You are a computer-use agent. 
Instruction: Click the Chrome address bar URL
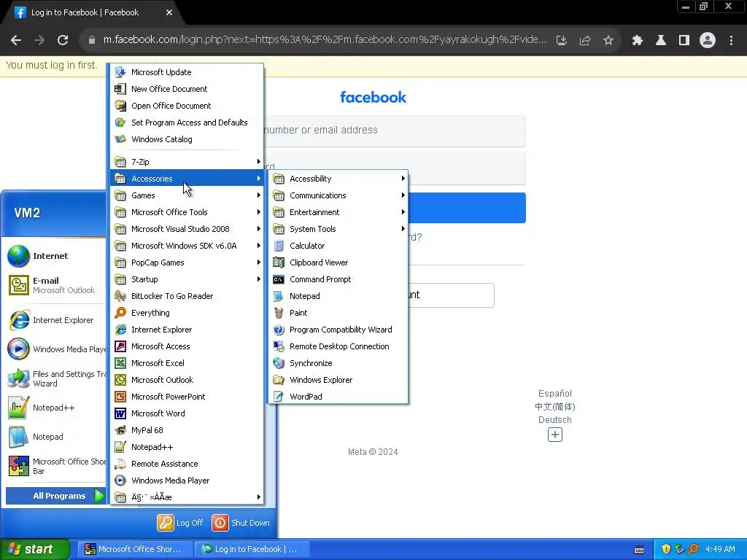[325, 39]
